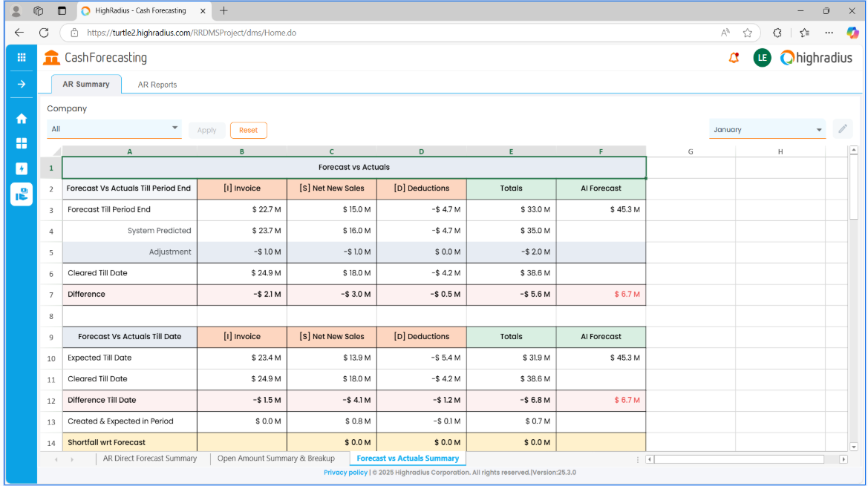Select column F header
This screenshot has width=868, height=486.
point(601,151)
